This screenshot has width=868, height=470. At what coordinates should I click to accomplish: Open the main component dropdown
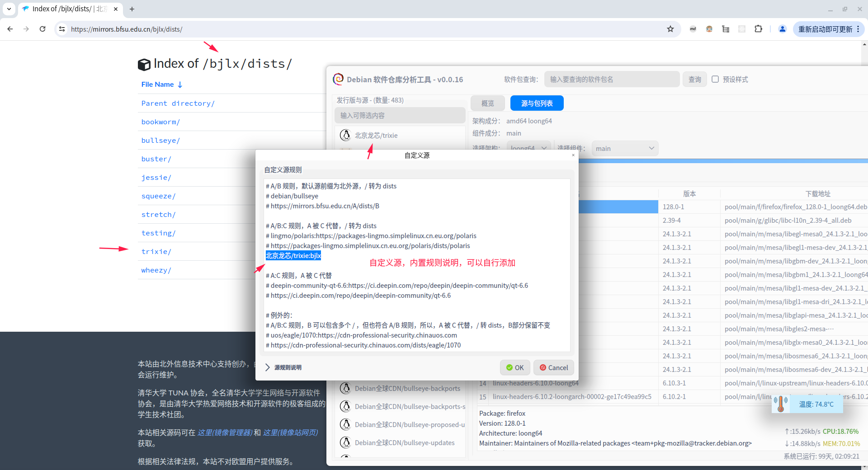625,148
